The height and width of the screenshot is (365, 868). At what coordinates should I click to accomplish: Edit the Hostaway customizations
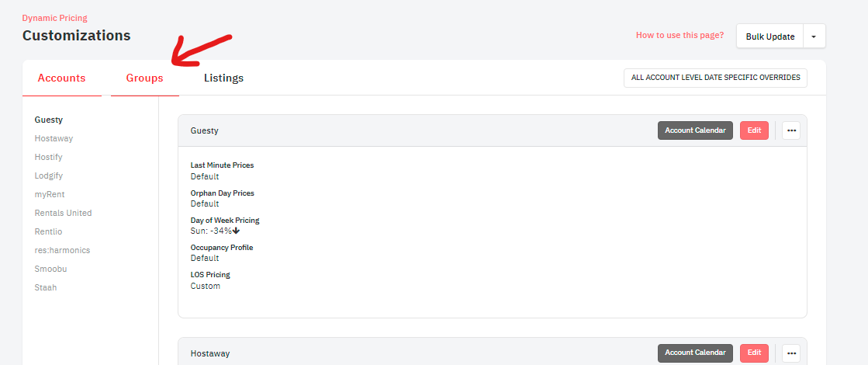point(754,353)
